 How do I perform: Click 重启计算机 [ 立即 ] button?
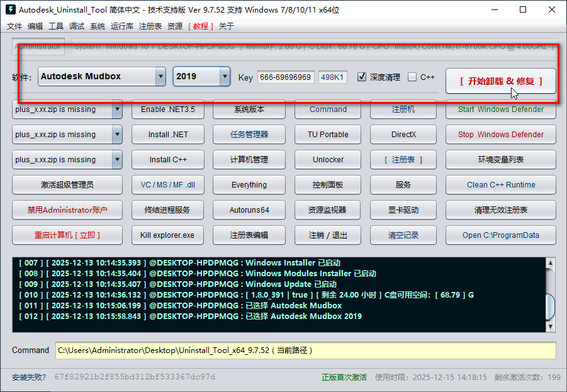coord(67,235)
